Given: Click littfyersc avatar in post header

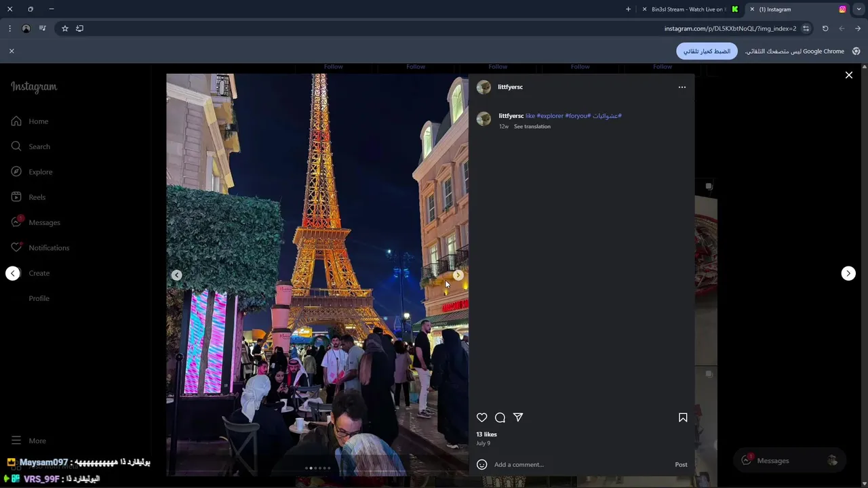Looking at the screenshot, I should pyautogui.click(x=484, y=87).
